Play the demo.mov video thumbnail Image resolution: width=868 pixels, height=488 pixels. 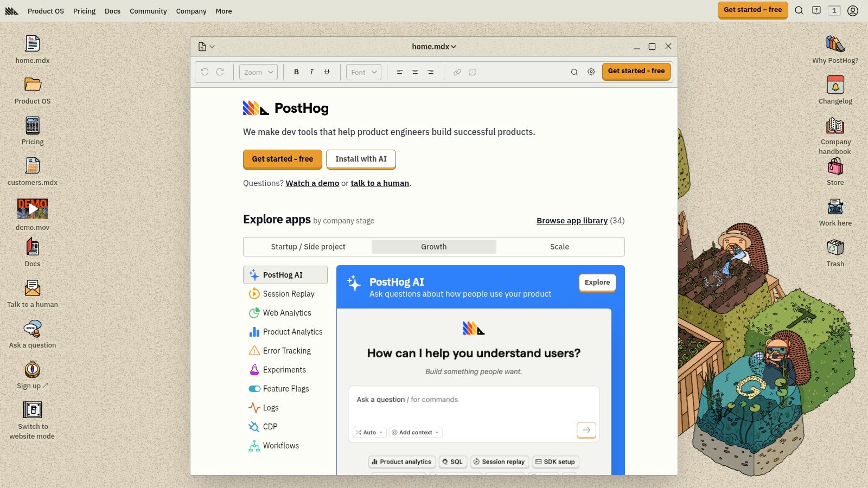(33, 209)
